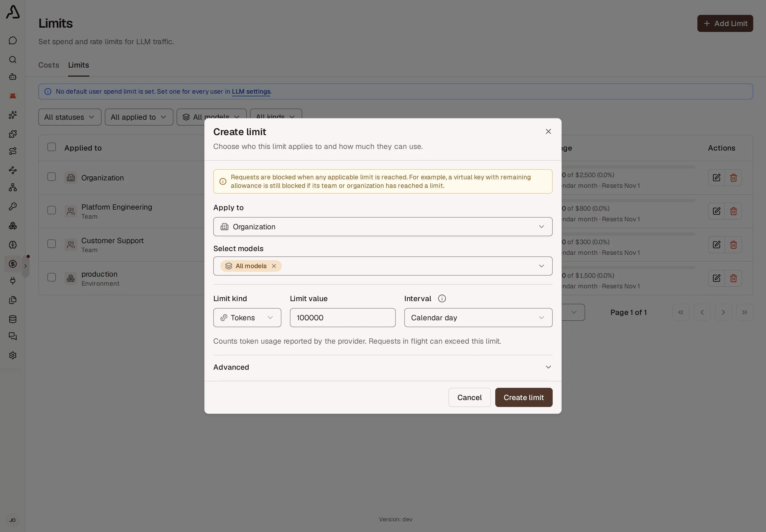The height and width of the screenshot is (532, 766).
Task: Open the sparkles sidebar icon
Action: point(13,115)
